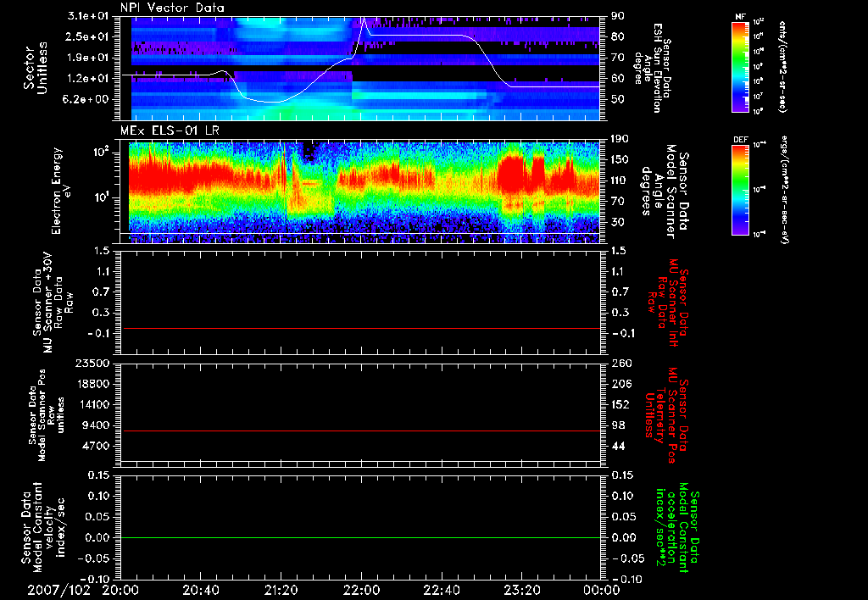Viewport: 868px width, 600px height.
Task: Click the "MU Scanner +30V Raw Data" label
Action: [53, 303]
